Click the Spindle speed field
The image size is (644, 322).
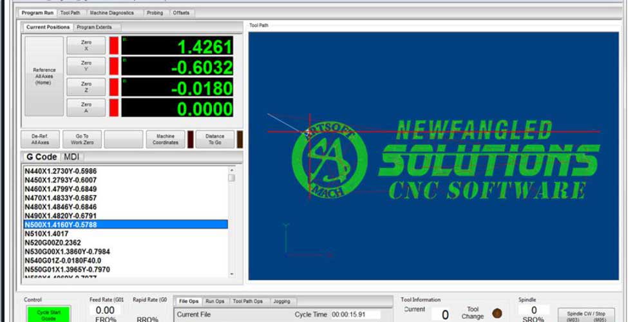coord(534,310)
